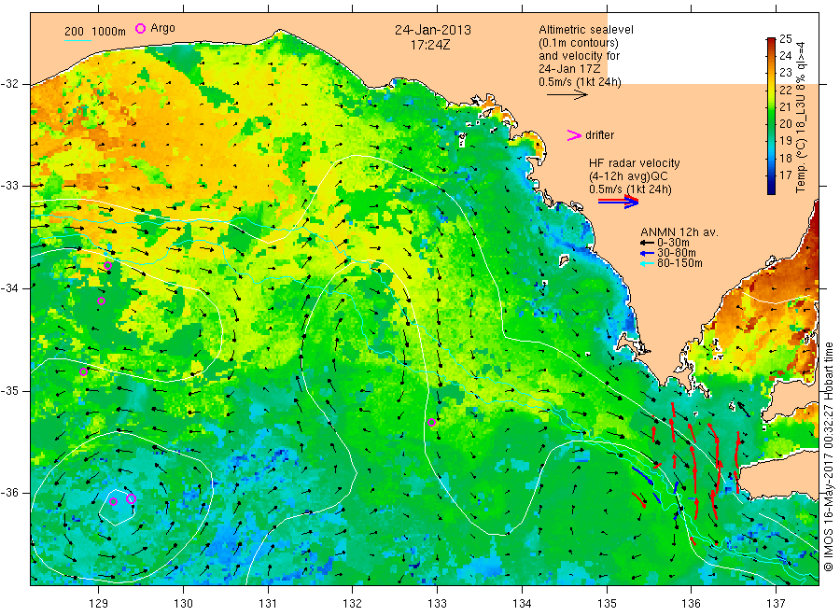Click the longitude label 135
This screenshot has width=840, height=616.
click(x=607, y=604)
